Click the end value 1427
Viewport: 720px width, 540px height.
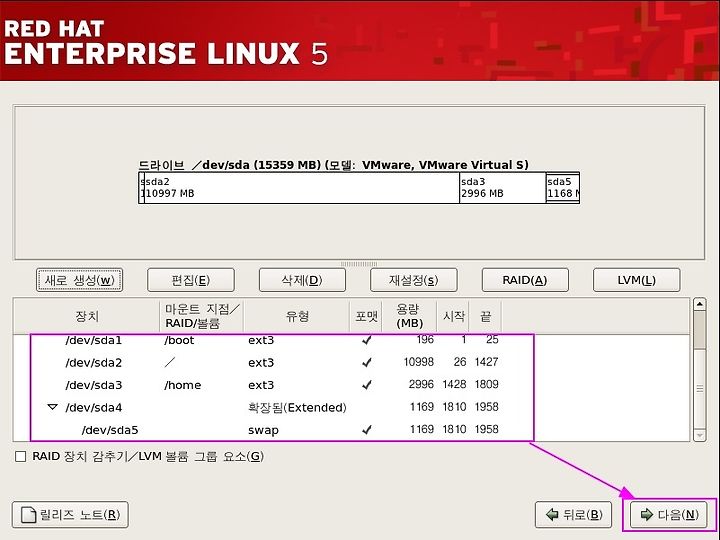coord(486,362)
